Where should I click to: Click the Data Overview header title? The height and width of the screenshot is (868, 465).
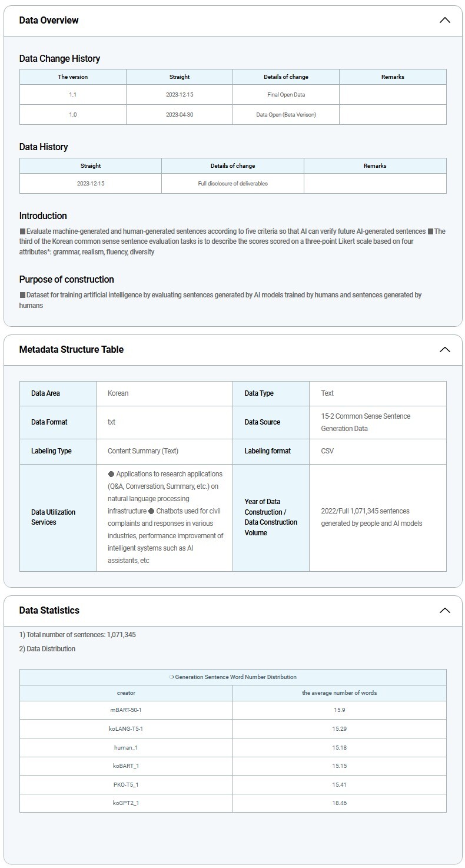(x=49, y=21)
